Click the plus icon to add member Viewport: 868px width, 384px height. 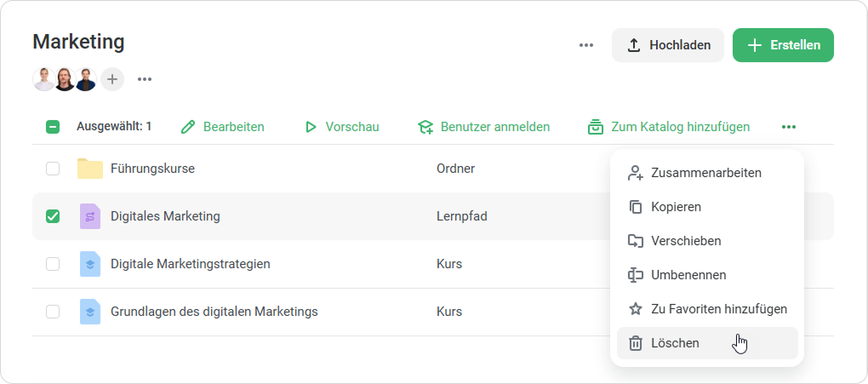[x=112, y=79]
